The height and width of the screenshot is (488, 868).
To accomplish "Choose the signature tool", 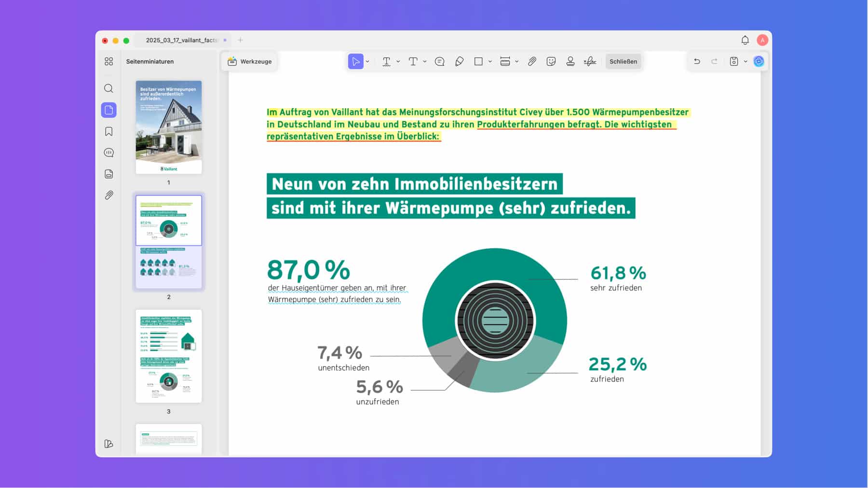I will pyautogui.click(x=589, y=61).
